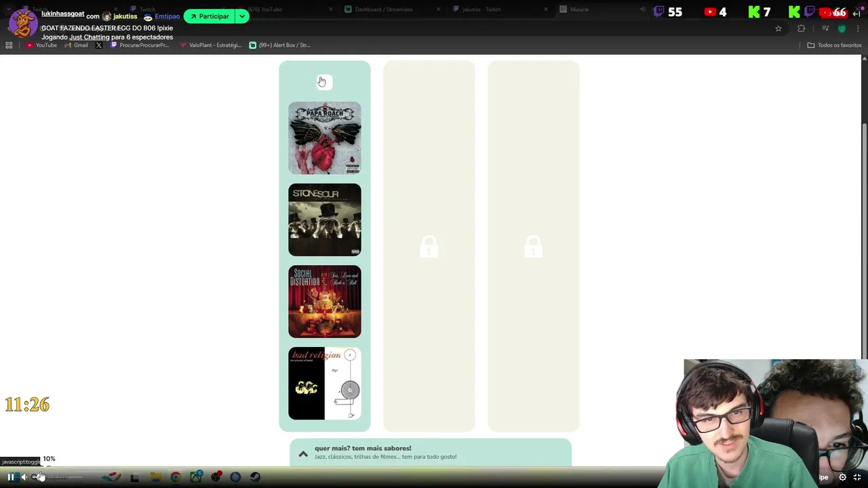Image resolution: width=868 pixels, height=488 pixels.
Task: Open the browser apps grid icon
Action: 9,45
